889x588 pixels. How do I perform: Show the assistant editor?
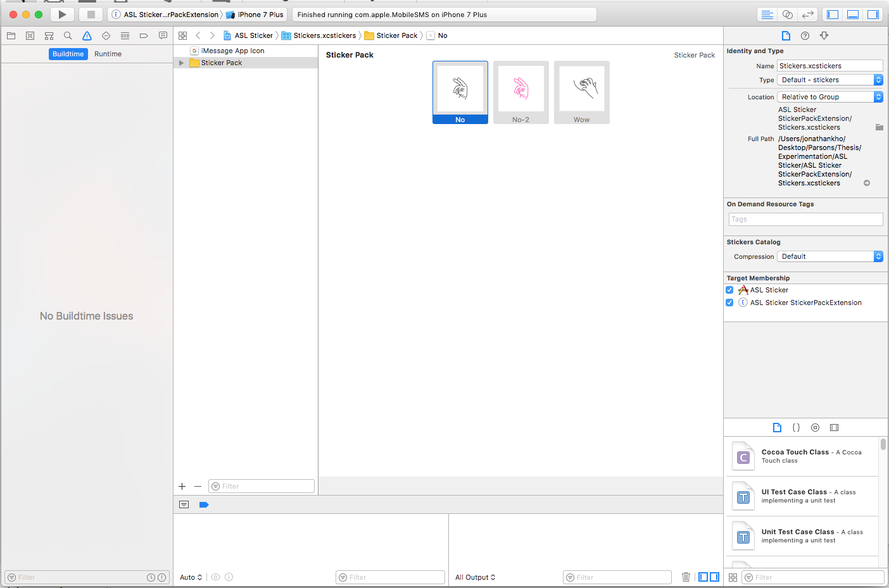pyautogui.click(x=787, y=15)
